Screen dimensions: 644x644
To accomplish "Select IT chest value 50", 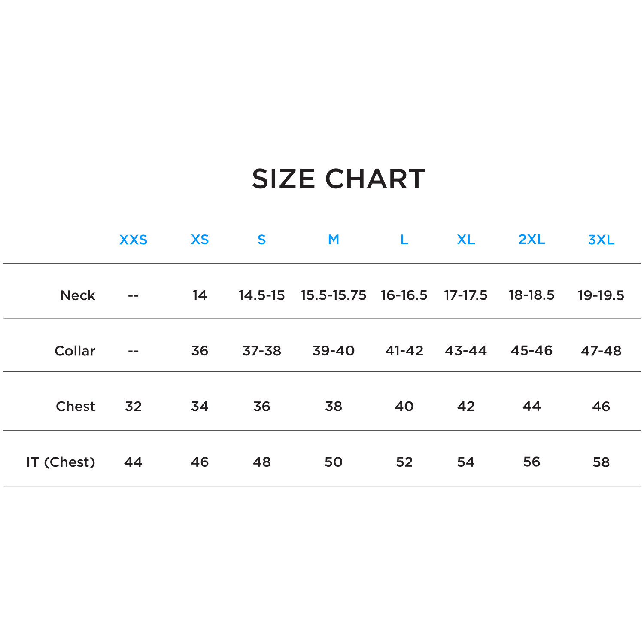I will click(x=334, y=462).
